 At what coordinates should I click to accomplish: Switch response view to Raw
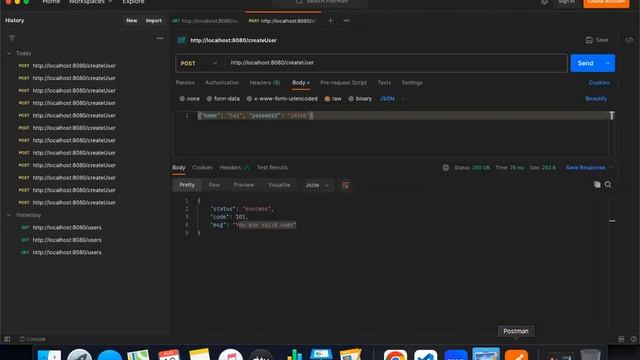click(x=214, y=185)
